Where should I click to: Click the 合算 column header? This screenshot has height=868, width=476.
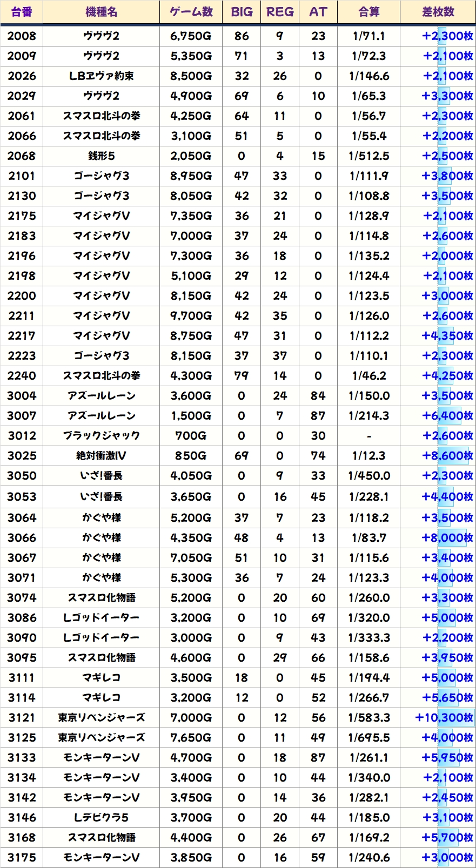[x=369, y=12]
